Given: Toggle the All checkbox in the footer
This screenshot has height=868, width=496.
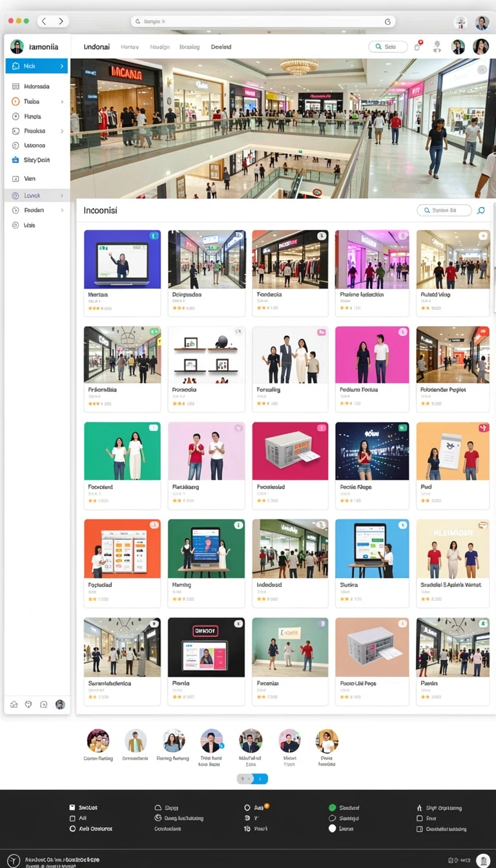Looking at the screenshot, I should (x=72, y=818).
